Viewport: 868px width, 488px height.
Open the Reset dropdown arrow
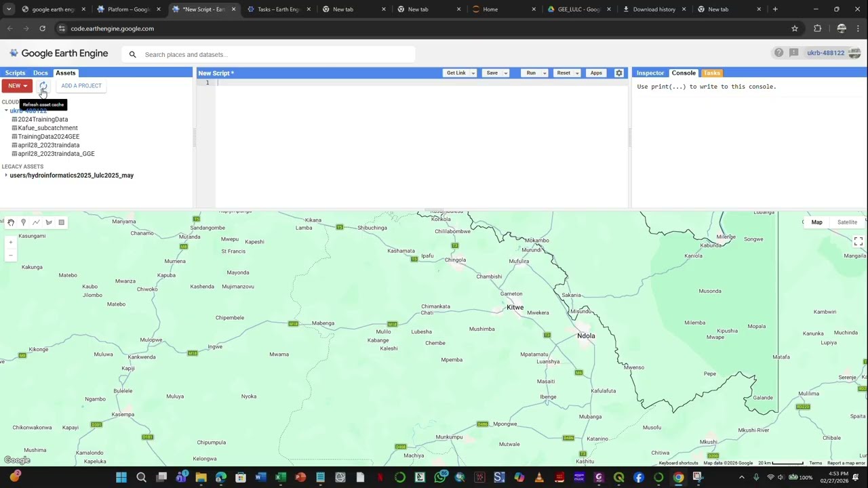[x=577, y=73]
